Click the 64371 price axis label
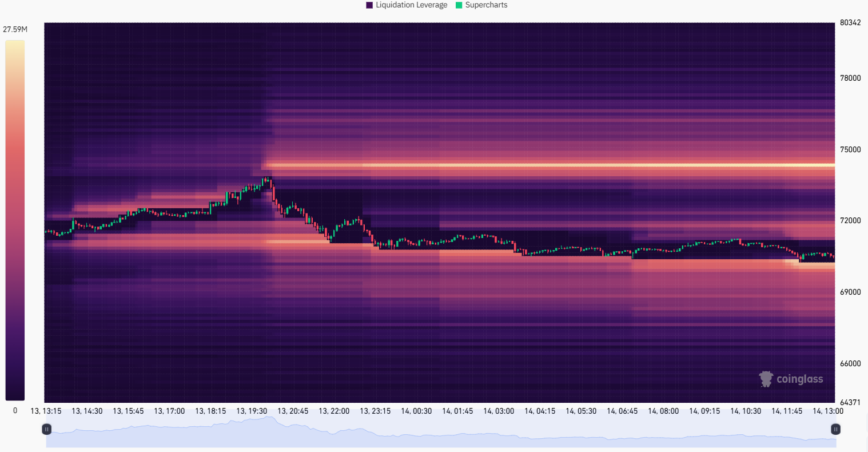The height and width of the screenshot is (452, 868). click(x=850, y=403)
